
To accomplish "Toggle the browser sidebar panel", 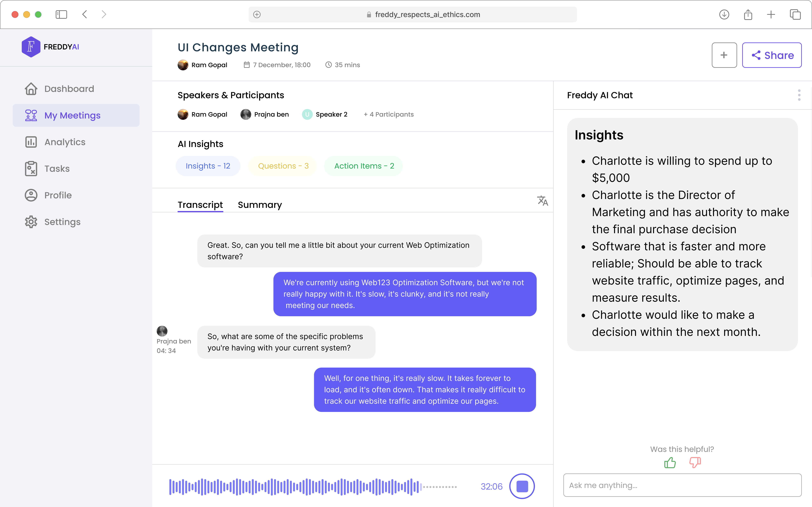I will pos(61,14).
